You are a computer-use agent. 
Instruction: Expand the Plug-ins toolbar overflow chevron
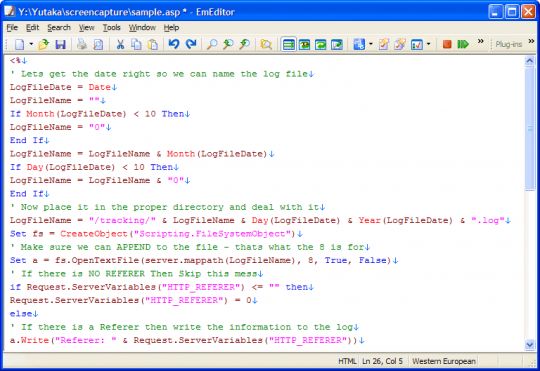[531, 41]
